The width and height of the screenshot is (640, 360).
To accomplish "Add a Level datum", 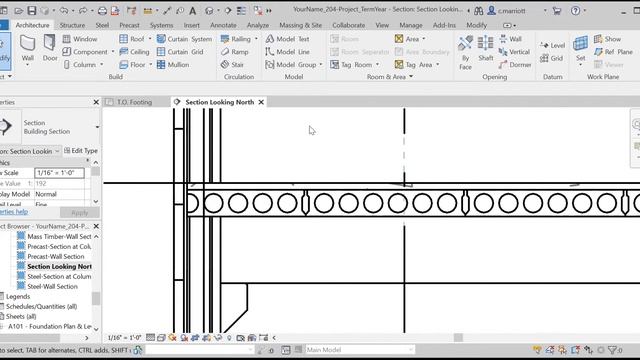I will (553, 45).
